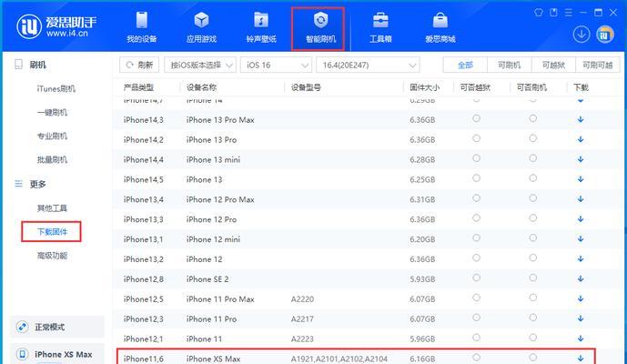Select flashable radio for iPhone 12 Pro Max

coord(532,198)
